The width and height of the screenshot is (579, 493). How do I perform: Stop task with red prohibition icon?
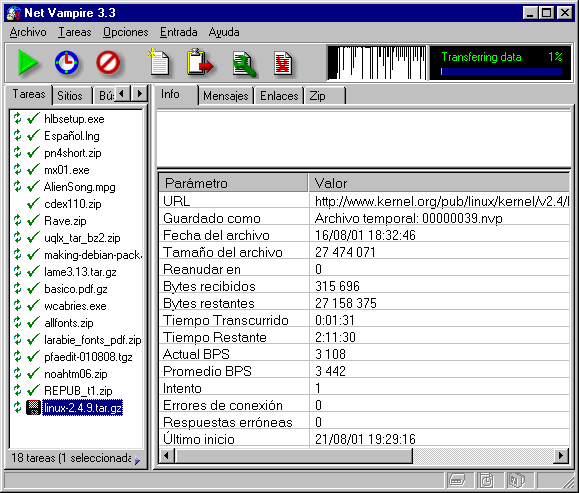click(x=108, y=63)
